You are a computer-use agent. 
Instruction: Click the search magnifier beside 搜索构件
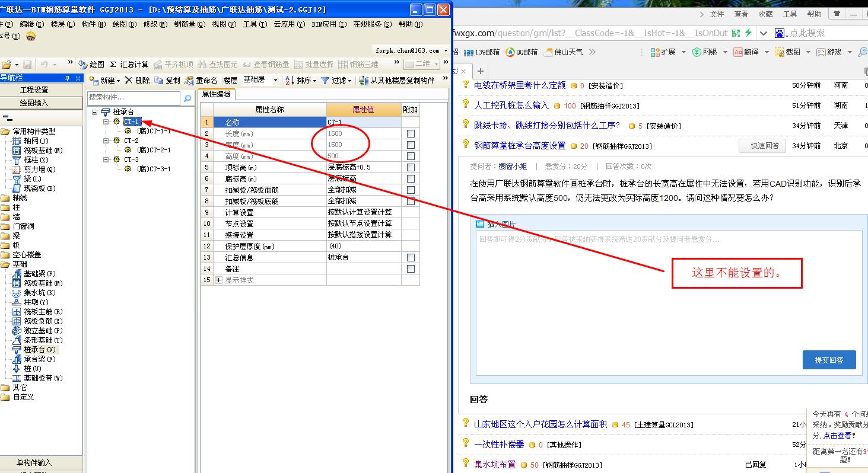click(187, 98)
